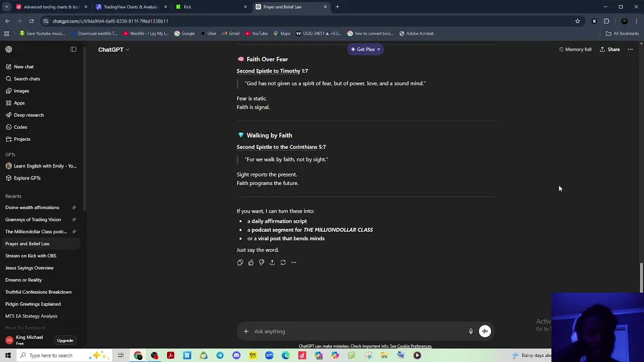Add attachment with plus icon in composer
644x362 pixels.
point(246,331)
